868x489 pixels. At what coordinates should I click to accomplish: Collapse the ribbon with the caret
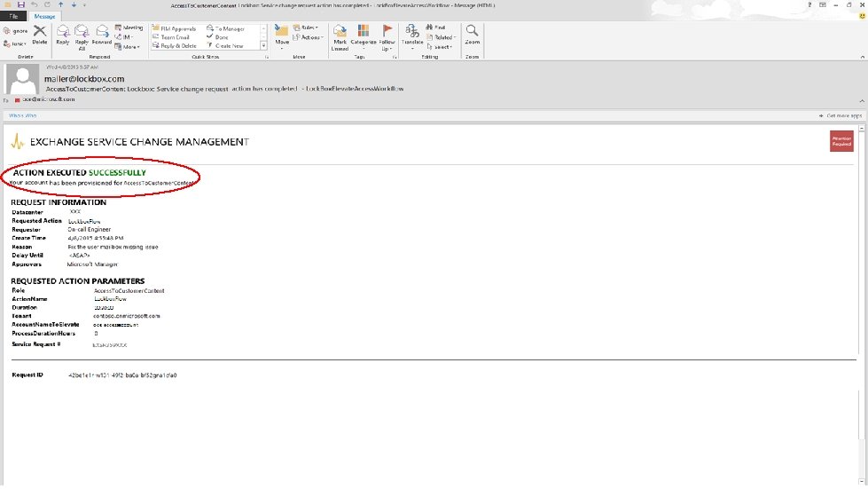(x=862, y=57)
